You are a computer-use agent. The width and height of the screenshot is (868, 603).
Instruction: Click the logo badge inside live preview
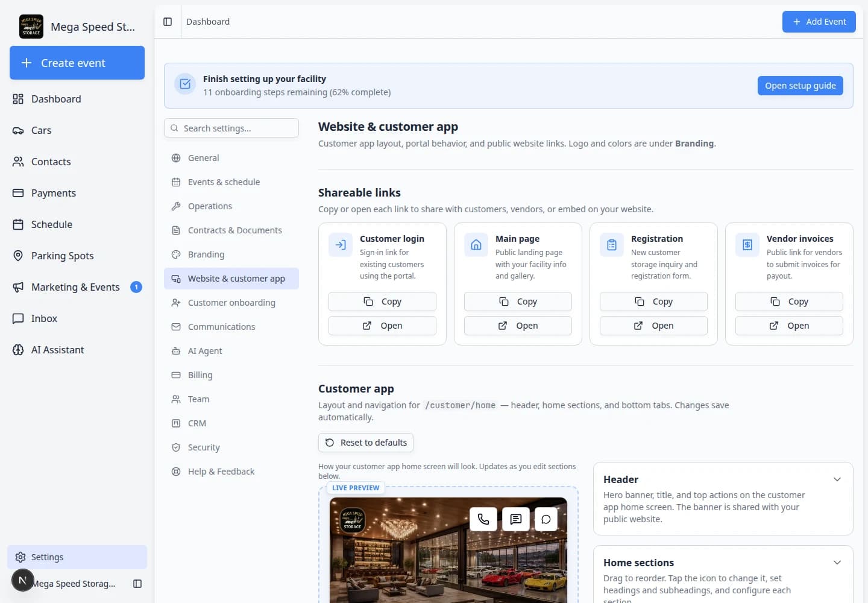(353, 520)
